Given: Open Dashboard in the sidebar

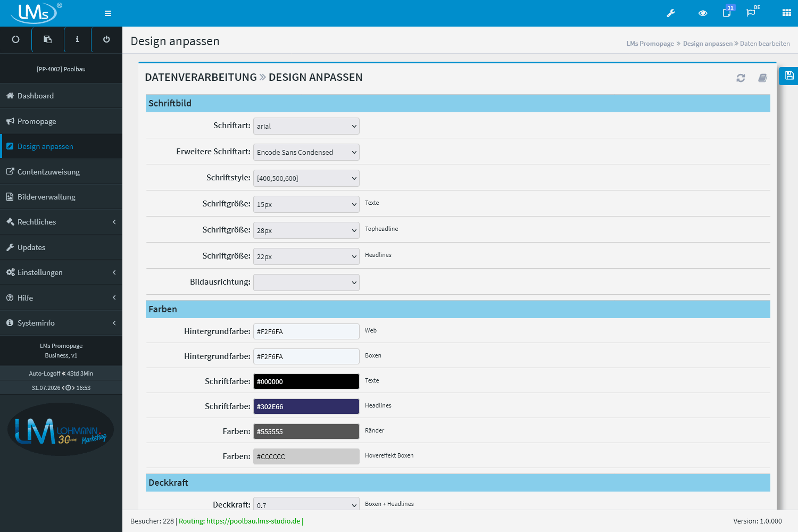Looking at the screenshot, I should (x=61, y=96).
